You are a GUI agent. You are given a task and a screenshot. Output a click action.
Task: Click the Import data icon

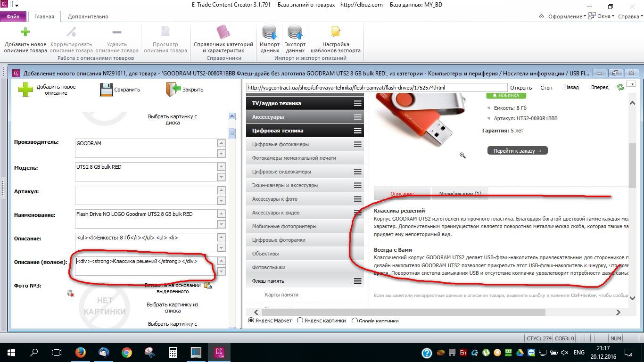point(270,33)
